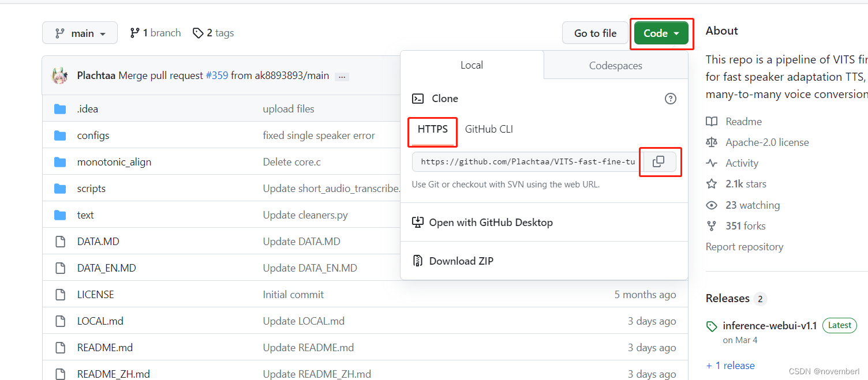Click the 351 forks icon
This screenshot has width=868, height=380.
712,225
